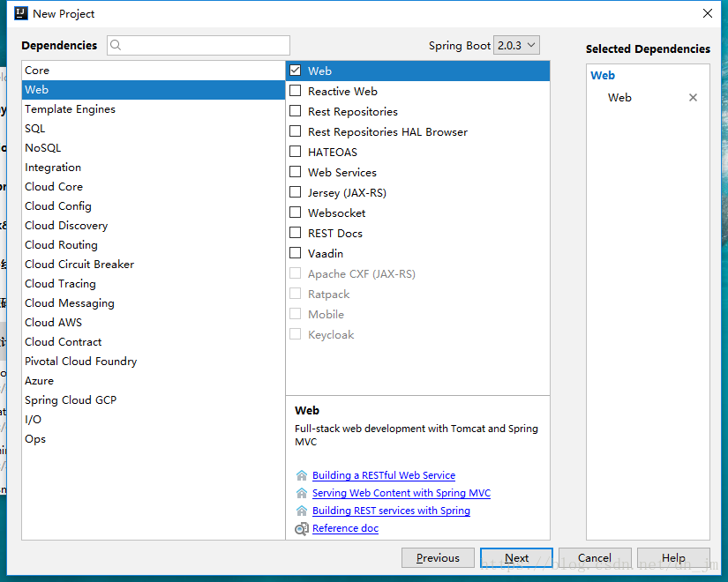Remove Web from Selected Dependencies via its X

click(693, 98)
